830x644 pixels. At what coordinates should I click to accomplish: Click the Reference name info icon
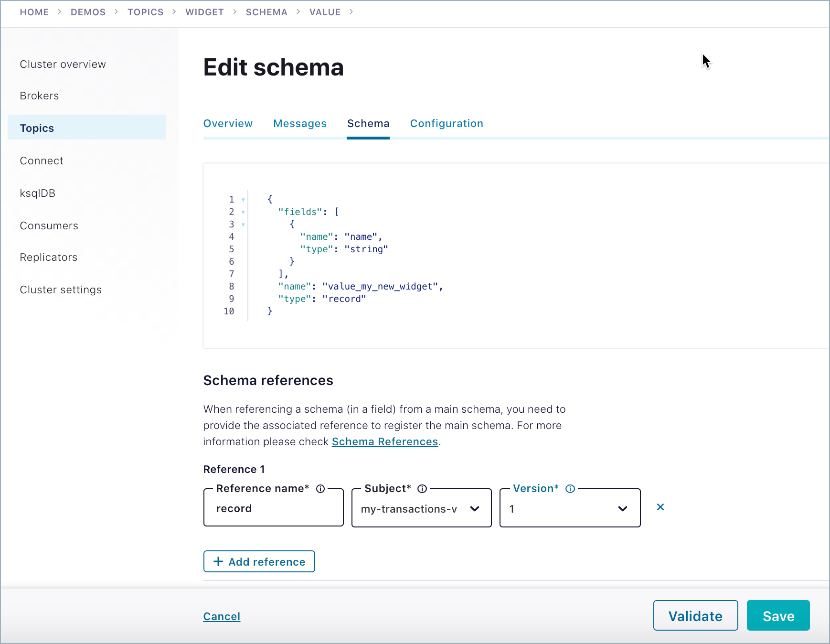click(320, 489)
